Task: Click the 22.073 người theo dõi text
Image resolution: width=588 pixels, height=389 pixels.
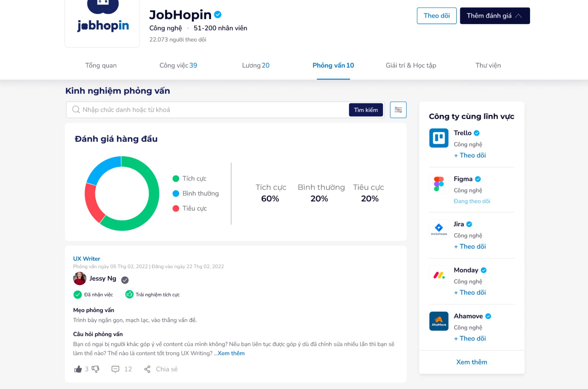Action: 178,39
